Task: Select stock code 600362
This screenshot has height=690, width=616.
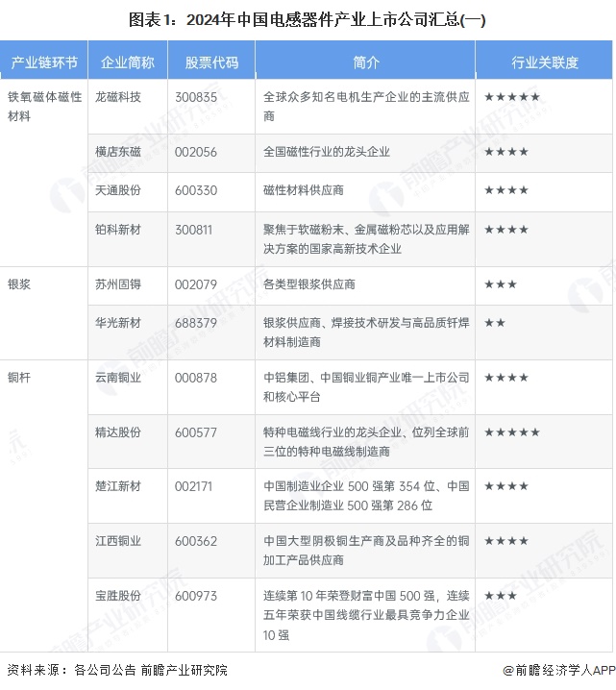Action: pyautogui.click(x=196, y=541)
